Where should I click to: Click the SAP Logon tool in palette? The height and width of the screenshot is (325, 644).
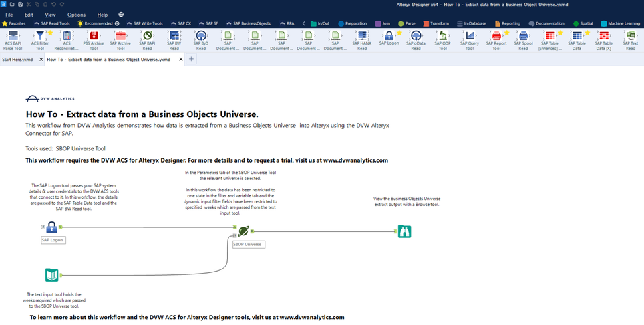pyautogui.click(x=389, y=36)
